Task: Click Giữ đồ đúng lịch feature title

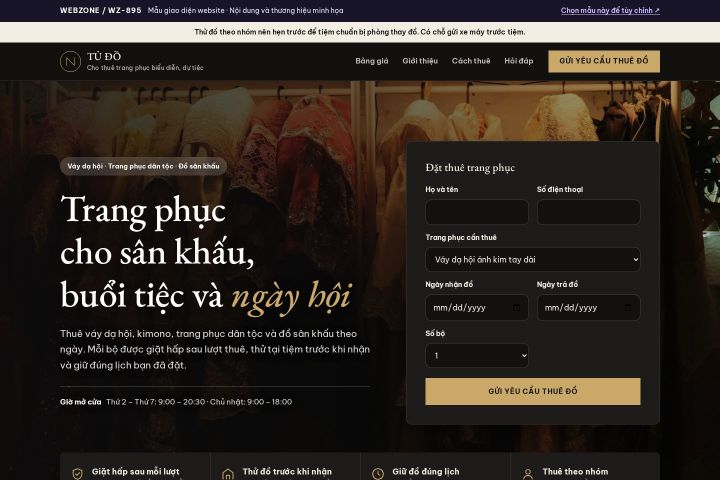Action: (426, 472)
